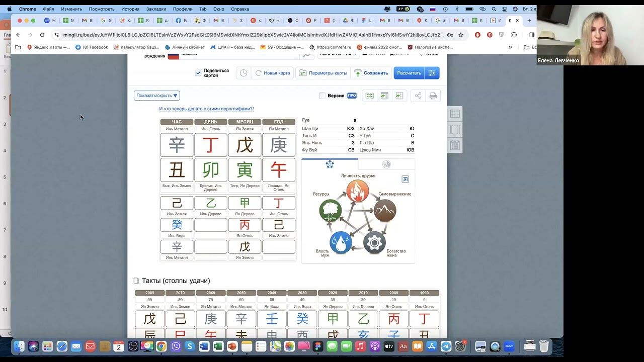Expand the five elements diagram

[405, 179]
